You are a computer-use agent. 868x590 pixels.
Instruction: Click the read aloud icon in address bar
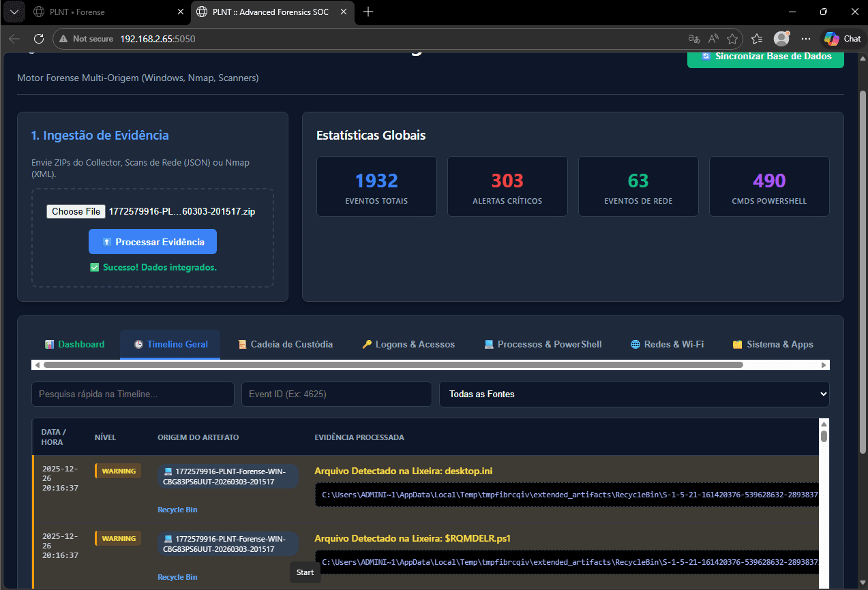pyautogui.click(x=713, y=39)
